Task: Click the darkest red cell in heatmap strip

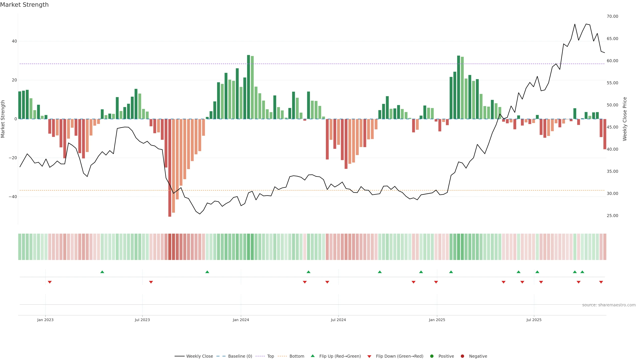Action: tap(170, 247)
